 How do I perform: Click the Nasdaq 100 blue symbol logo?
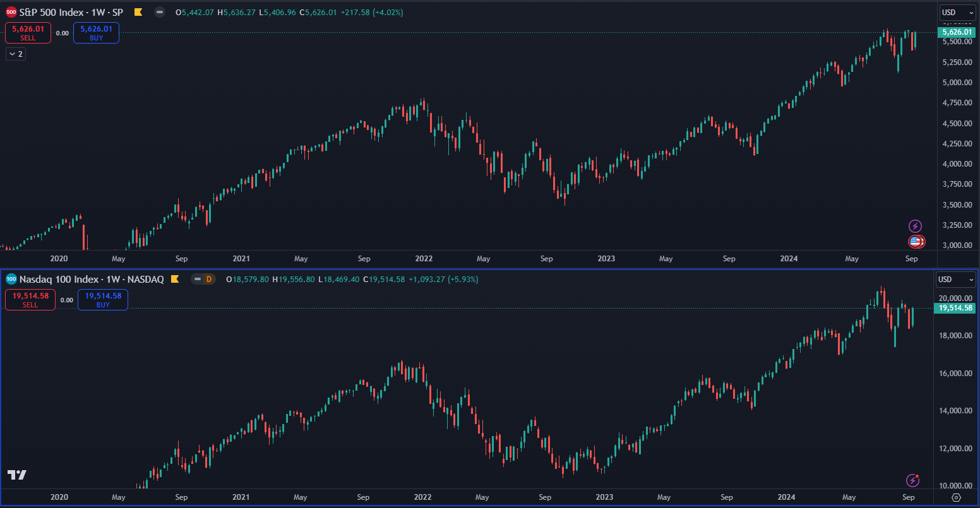pos(11,279)
